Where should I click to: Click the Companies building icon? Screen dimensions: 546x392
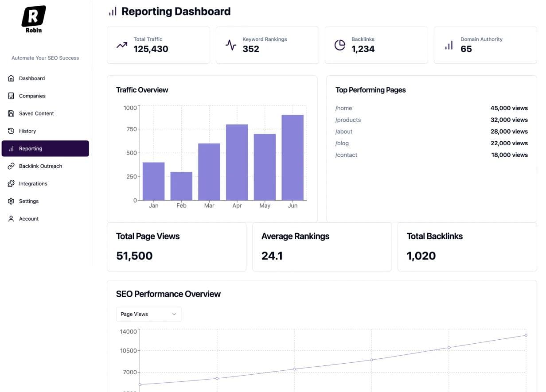point(11,96)
